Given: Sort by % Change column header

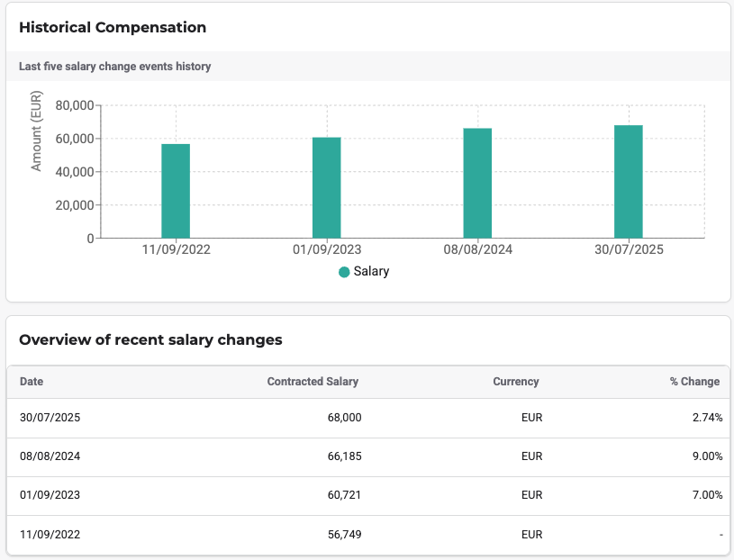Looking at the screenshot, I should tap(694, 382).
